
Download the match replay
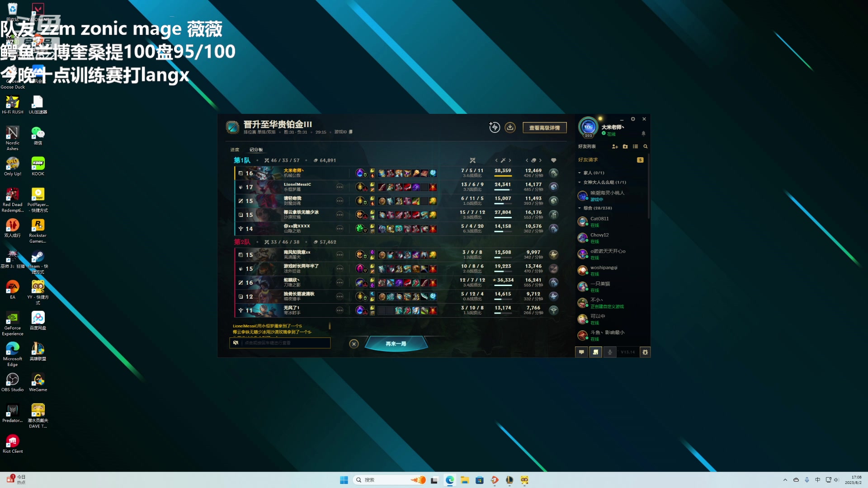tap(510, 127)
